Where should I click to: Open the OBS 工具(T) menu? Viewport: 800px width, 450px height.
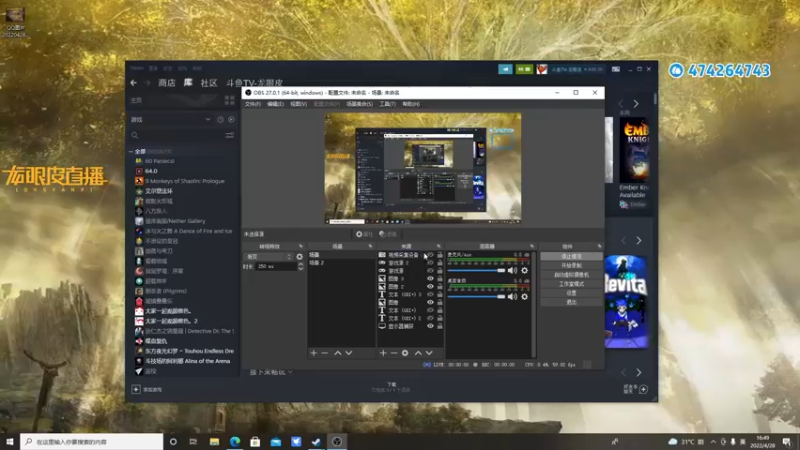point(387,104)
